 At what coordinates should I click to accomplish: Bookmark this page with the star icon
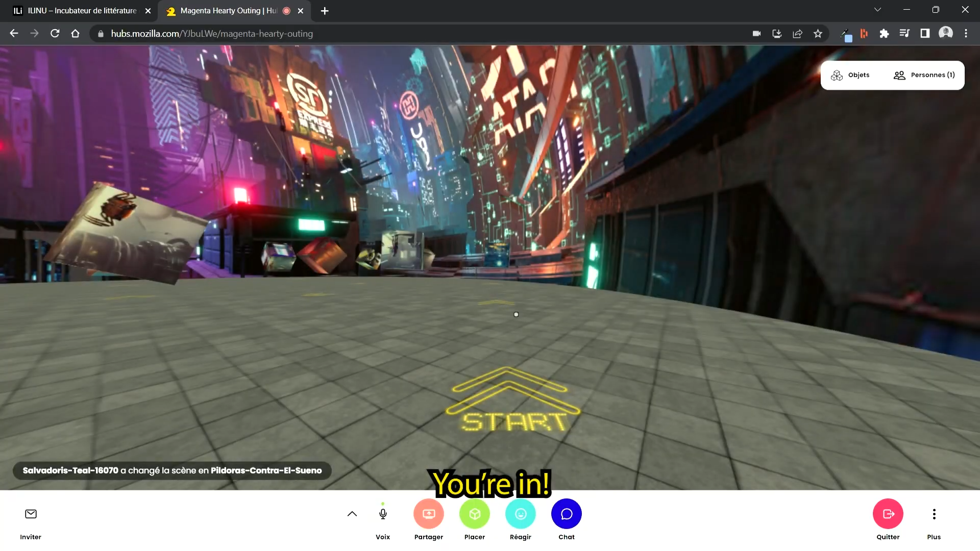pos(818,34)
